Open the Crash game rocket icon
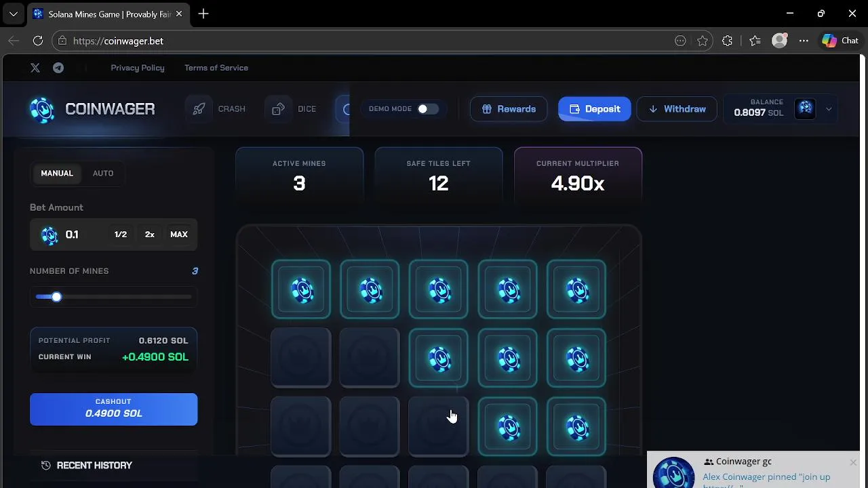The image size is (868, 488). (x=199, y=109)
